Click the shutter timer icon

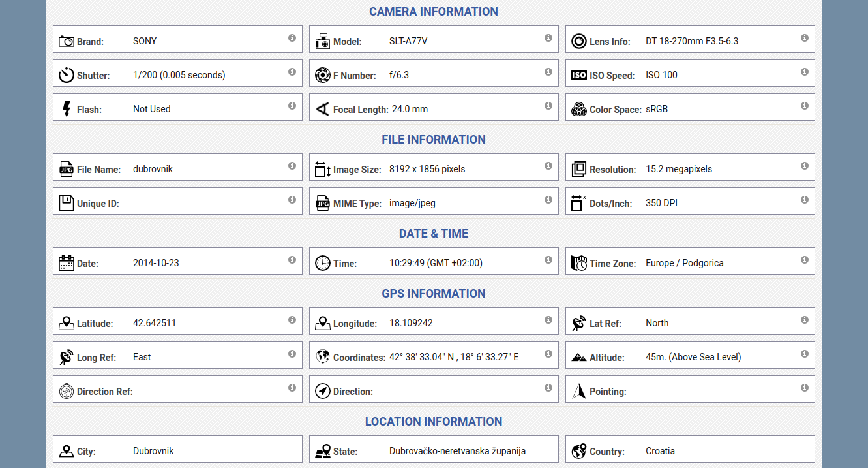[x=67, y=75]
